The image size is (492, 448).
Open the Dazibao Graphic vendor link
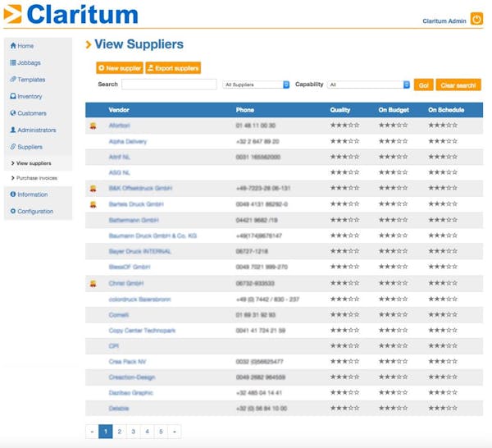(131, 393)
